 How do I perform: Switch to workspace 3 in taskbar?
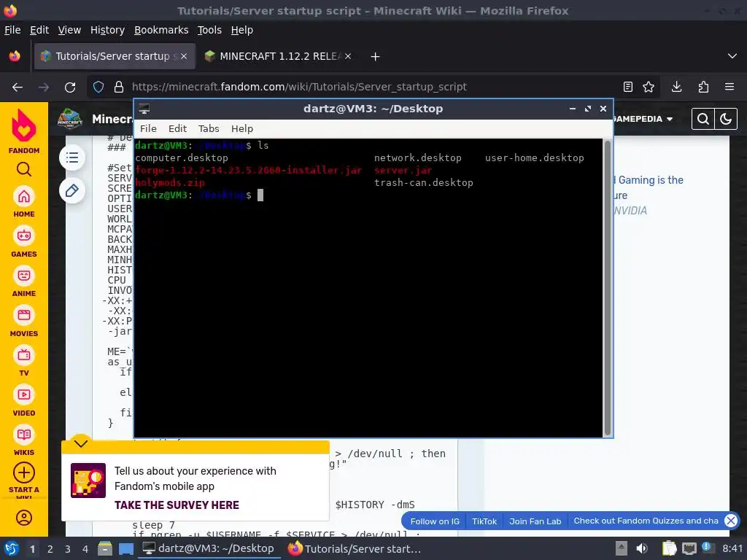click(68, 549)
